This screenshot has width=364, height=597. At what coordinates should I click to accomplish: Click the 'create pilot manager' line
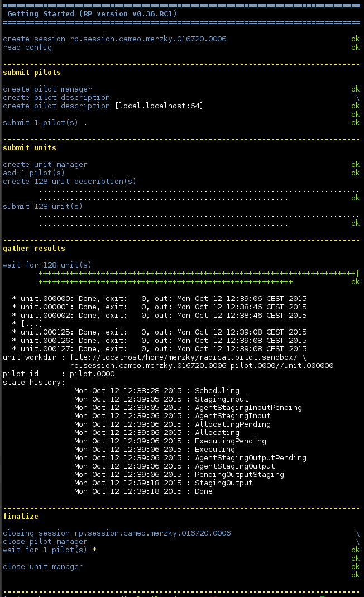tap(47, 89)
